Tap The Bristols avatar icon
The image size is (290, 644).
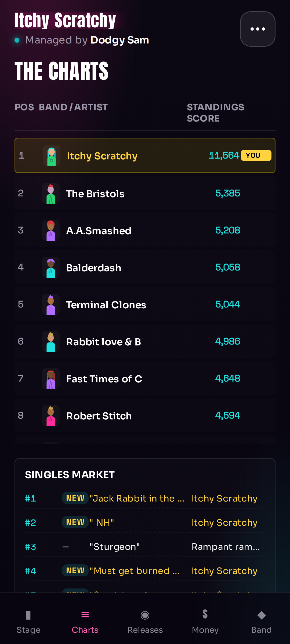click(51, 193)
